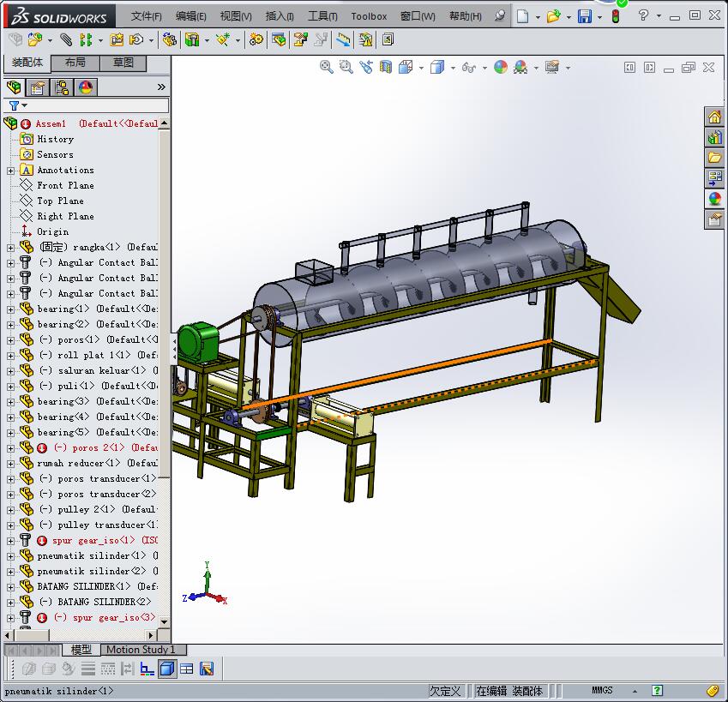Click the Rebuild traffic light icon
Image resolution: width=728 pixels, height=702 pixels.
pyautogui.click(x=616, y=16)
